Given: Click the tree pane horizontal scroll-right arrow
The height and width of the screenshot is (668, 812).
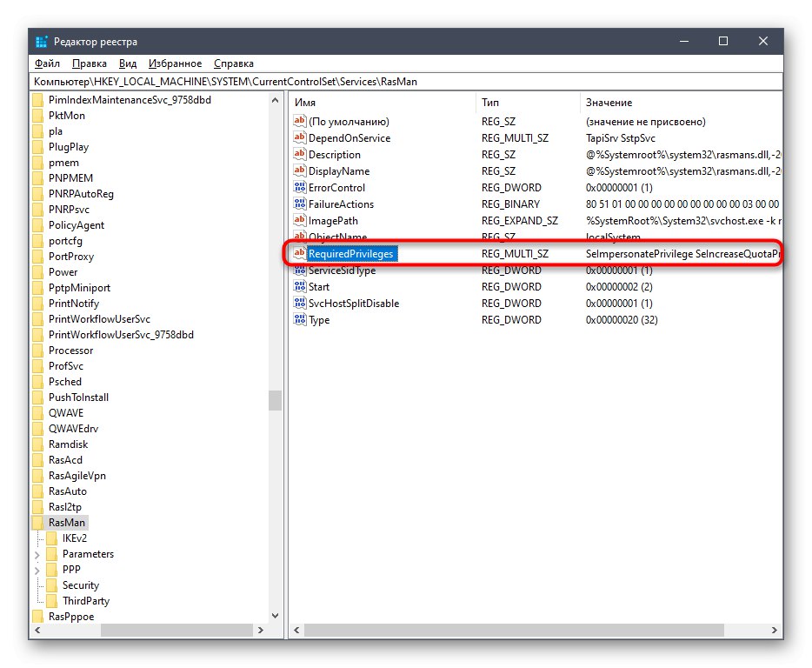Looking at the screenshot, I should [261, 631].
